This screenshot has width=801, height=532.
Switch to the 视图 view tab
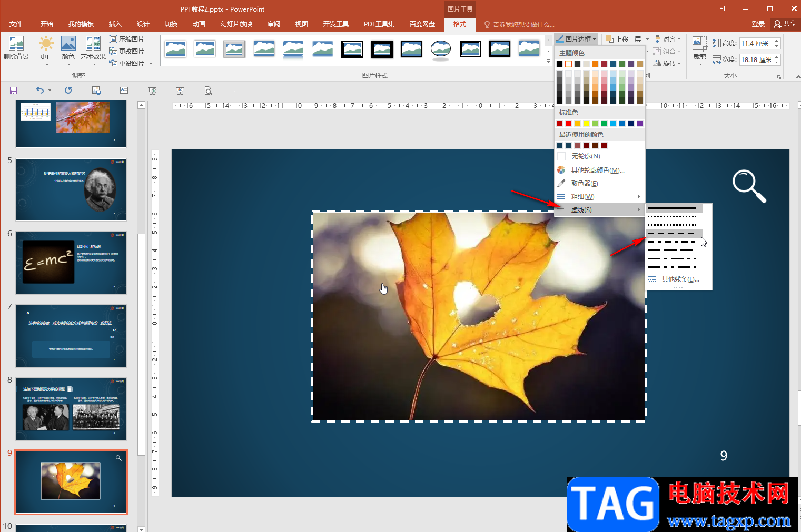(301, 24)
